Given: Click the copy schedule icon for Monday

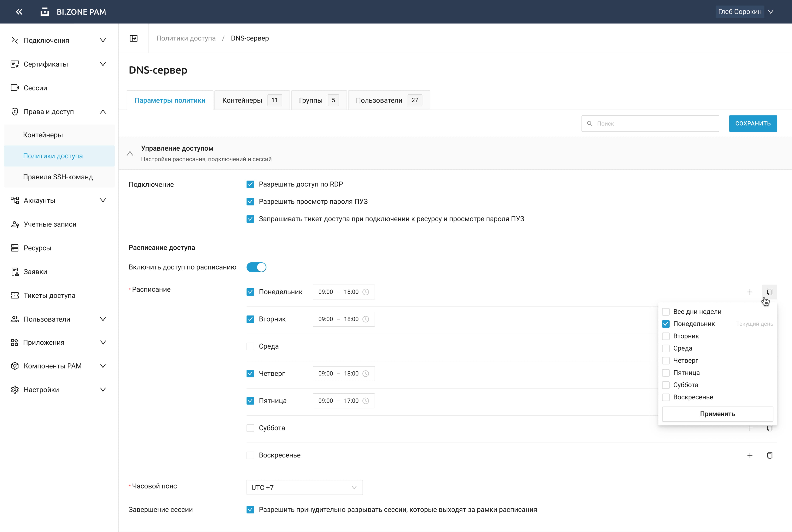Looking at the screenshot, I should 769,292.
